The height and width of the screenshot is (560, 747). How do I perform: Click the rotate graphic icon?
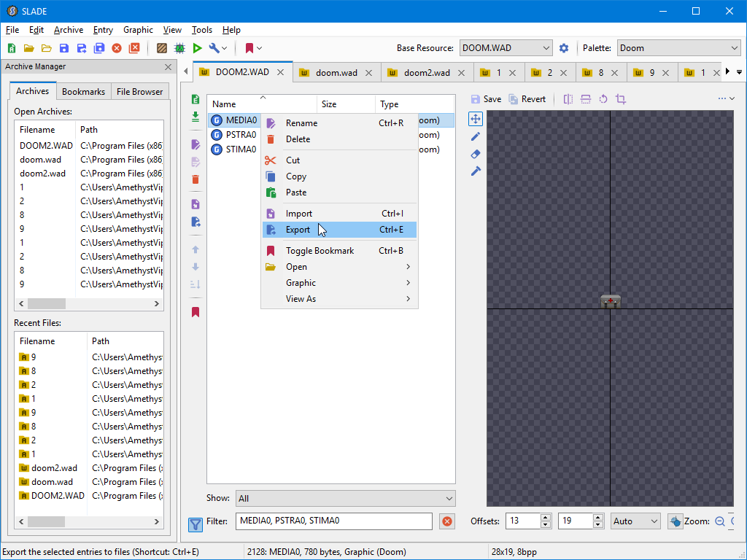(603, 99)
